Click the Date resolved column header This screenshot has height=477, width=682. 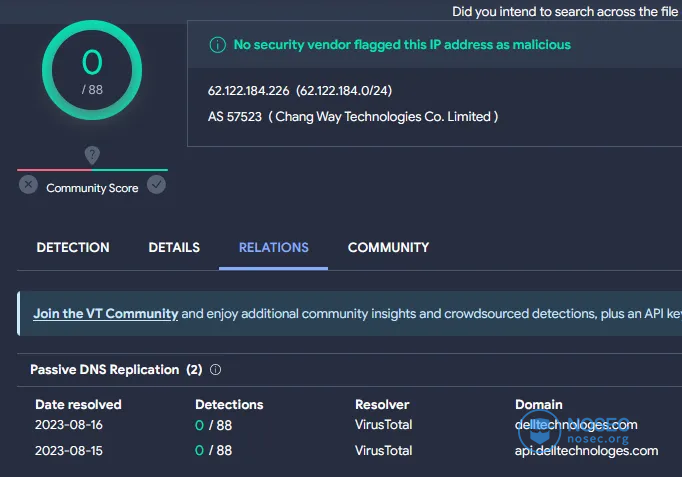tap(78, 405)
